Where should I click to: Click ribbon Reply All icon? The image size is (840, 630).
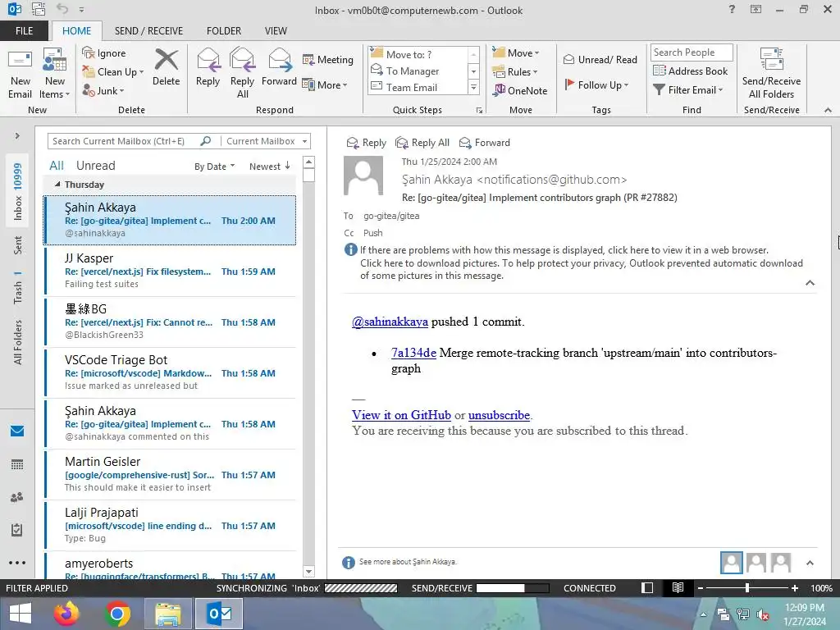coord(242,73)
